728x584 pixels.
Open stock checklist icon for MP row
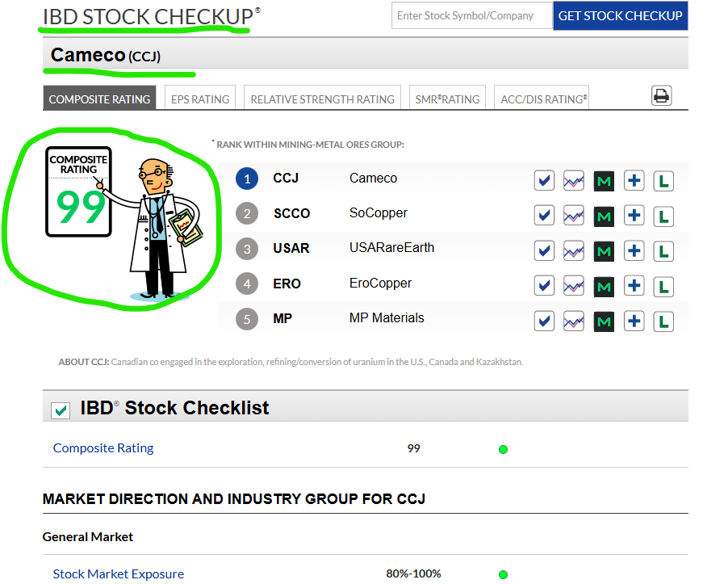(544, 321)
